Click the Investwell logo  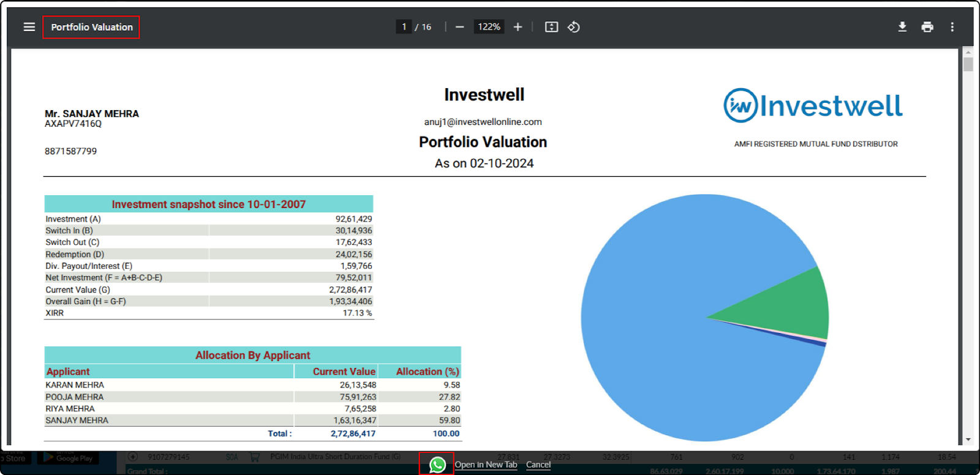(x=813, y=105)
